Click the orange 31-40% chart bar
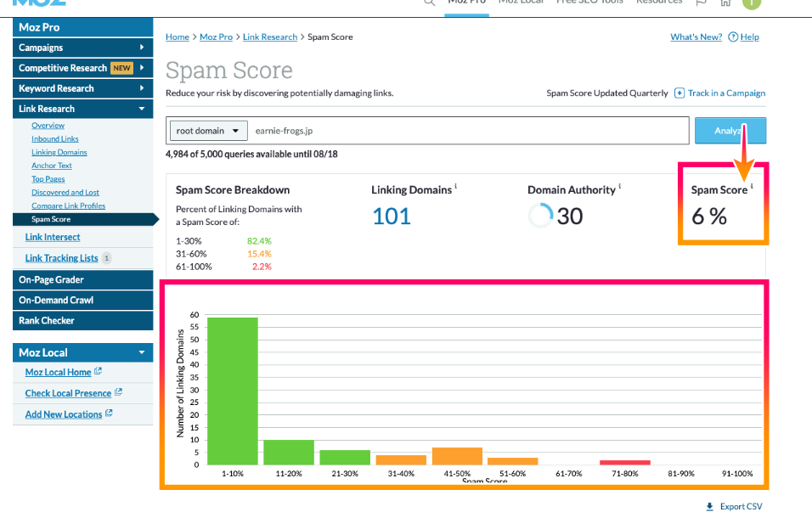Screen dimensions: 812x529 point(401,459)
